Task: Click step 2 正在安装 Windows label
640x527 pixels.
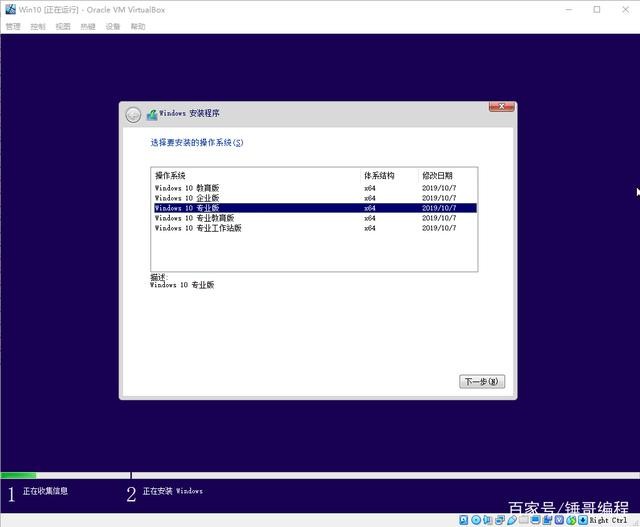Action: pyautogui.click(x=173, y=491)
